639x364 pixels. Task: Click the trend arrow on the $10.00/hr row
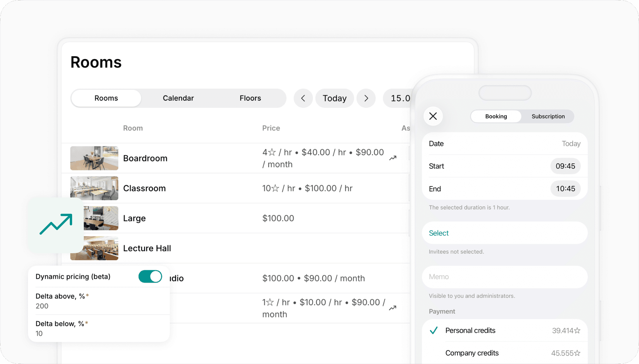point(392,308)
